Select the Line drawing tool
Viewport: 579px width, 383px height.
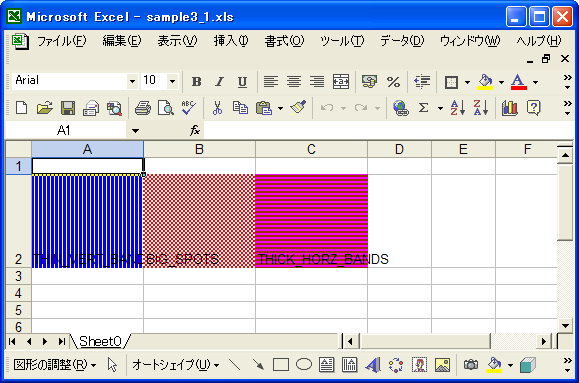point(234,365)
